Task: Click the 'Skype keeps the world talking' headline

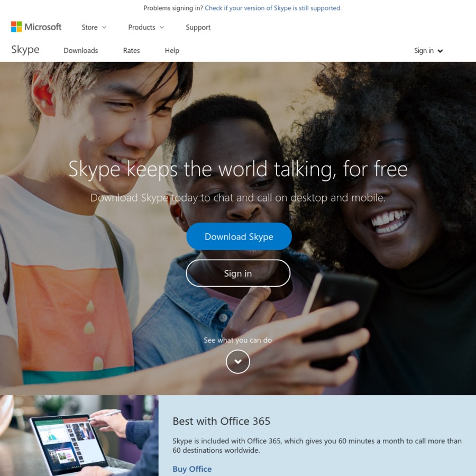Action: (238, 169)
